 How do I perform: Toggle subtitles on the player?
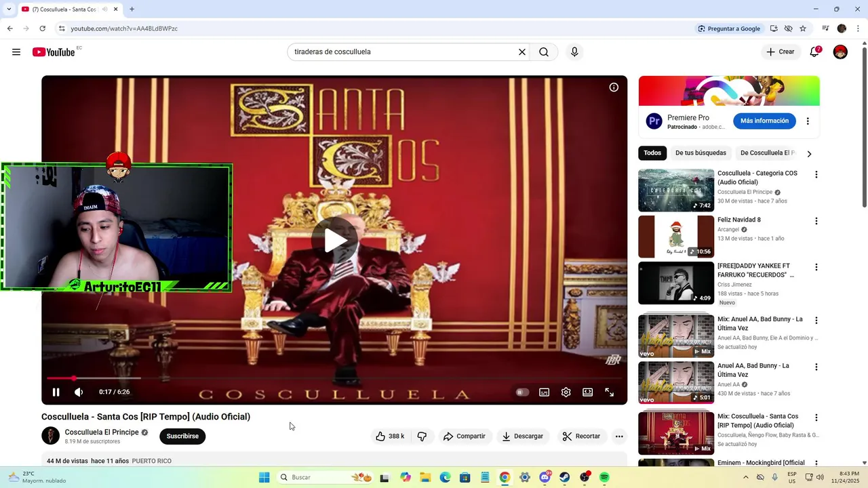544,392
